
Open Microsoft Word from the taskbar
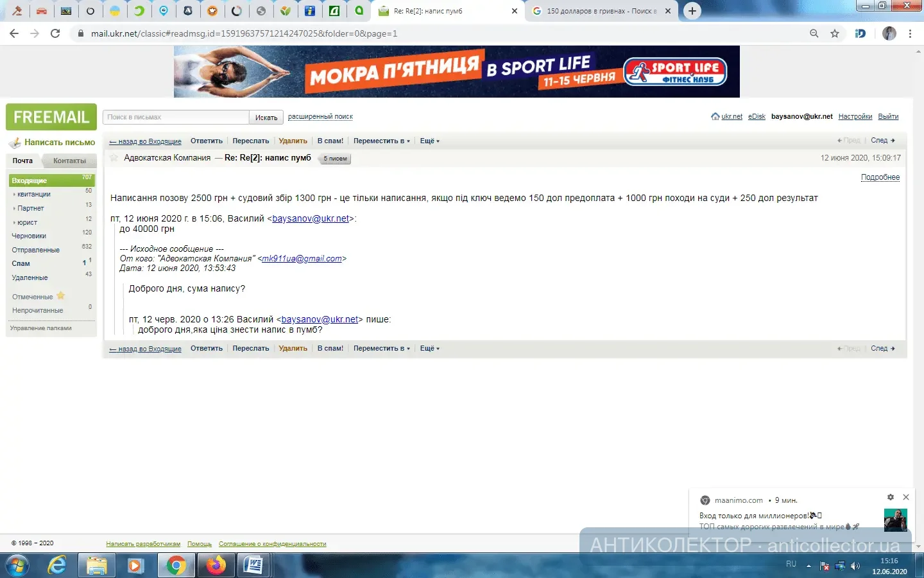click(x=254, y=566)
